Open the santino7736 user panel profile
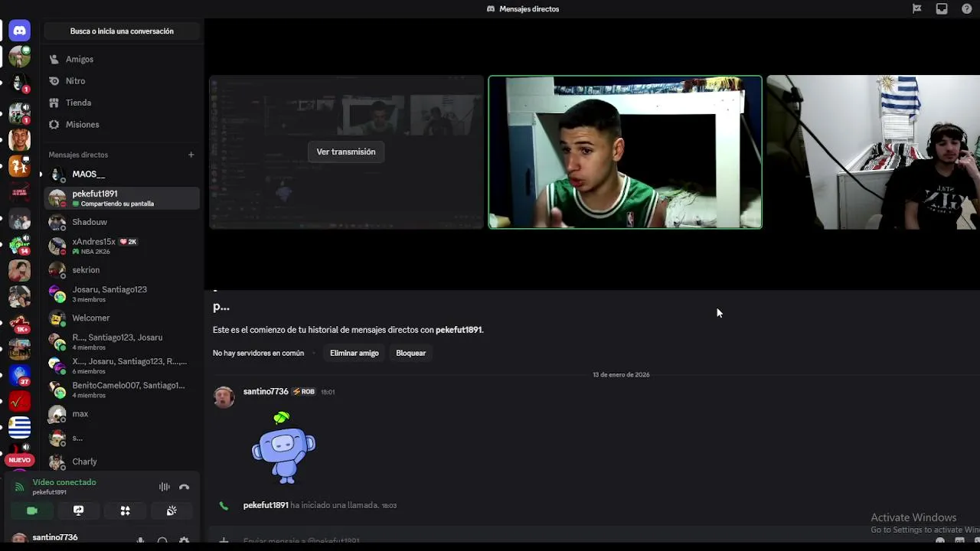 click(x=55, y=539)
